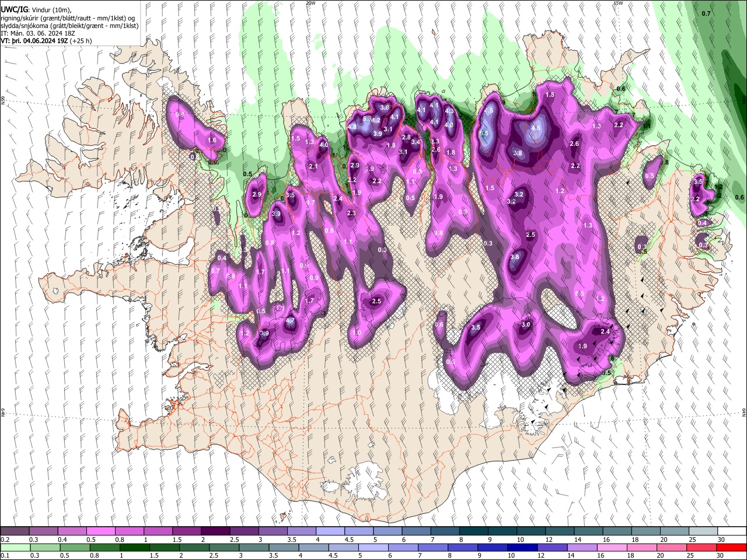
Task: Select the darkest purple snow swatch, 2 to 2.5
Action: click(x=215, y=531)
